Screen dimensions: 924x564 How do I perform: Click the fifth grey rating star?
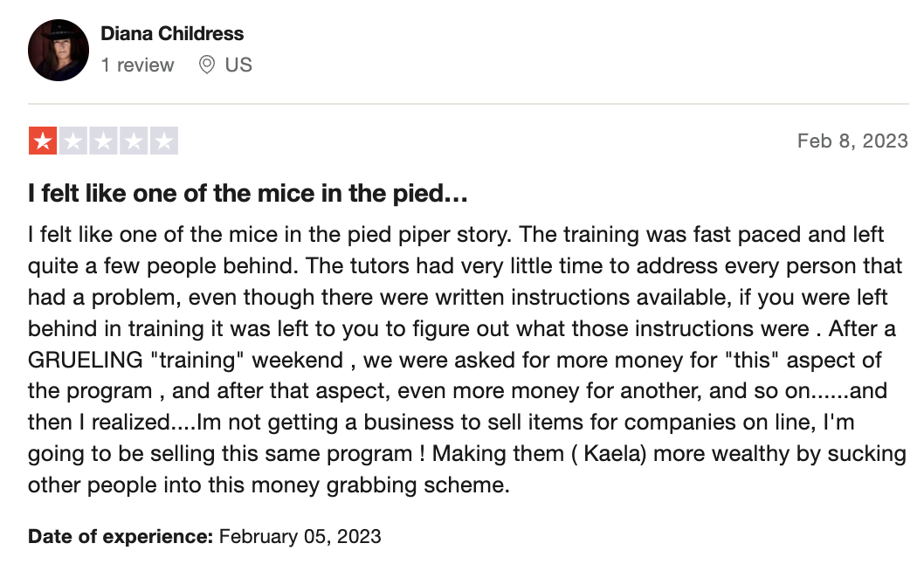point(164,141)
